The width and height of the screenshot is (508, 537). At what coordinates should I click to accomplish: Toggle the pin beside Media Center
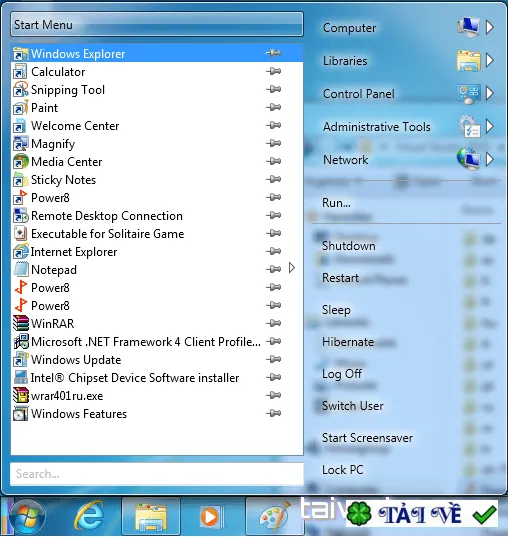click(x=273, y=161)
